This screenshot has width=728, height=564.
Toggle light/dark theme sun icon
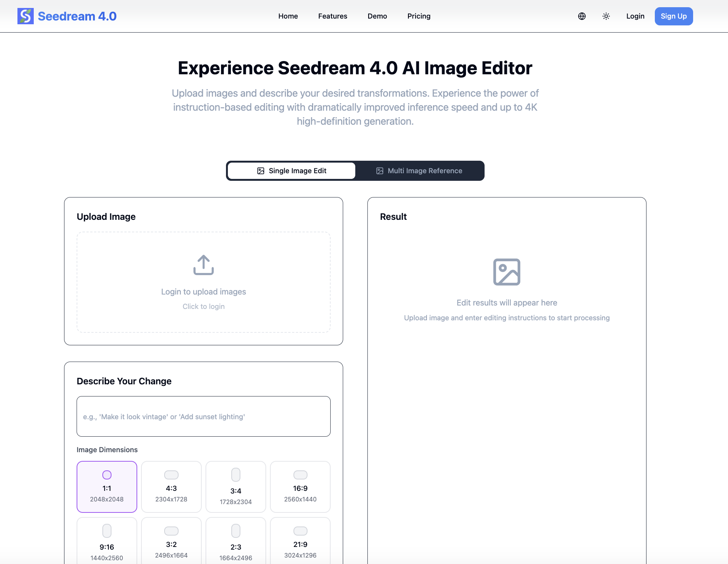tap(606, 16)
